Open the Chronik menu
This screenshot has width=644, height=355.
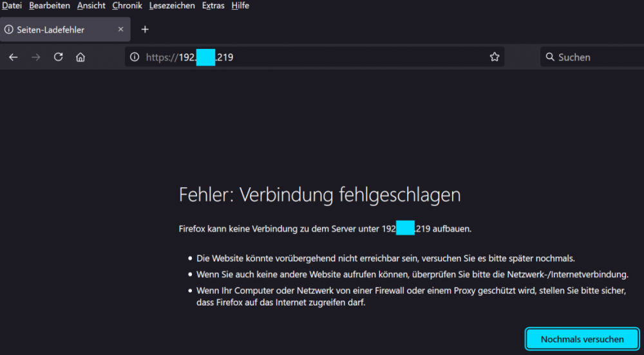click(127, 6)
